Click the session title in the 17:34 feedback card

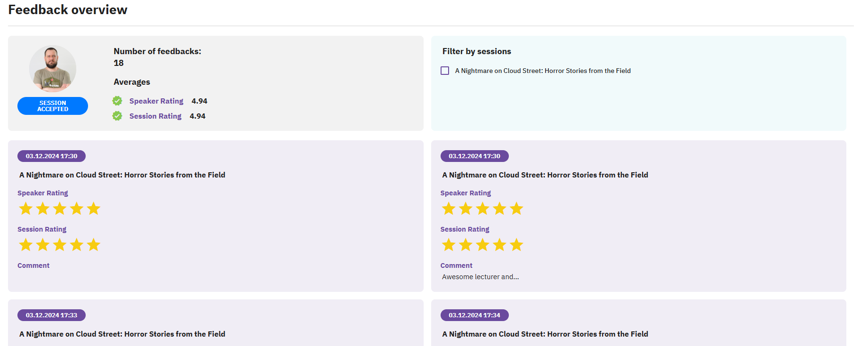point(545,334)
